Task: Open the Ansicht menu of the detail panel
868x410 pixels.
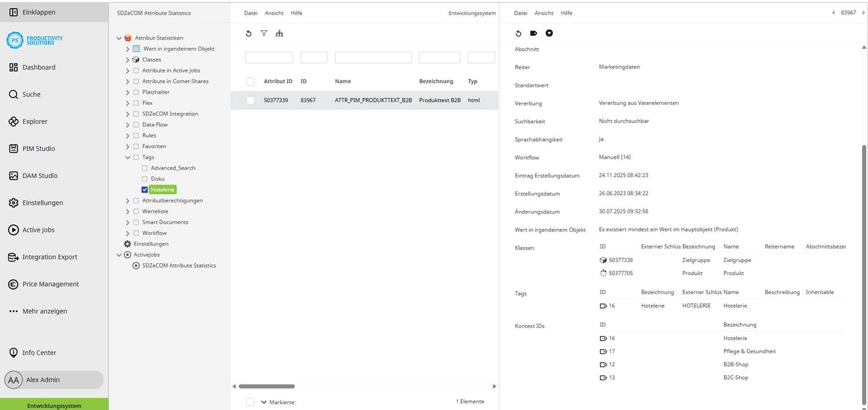Action: 544,13
